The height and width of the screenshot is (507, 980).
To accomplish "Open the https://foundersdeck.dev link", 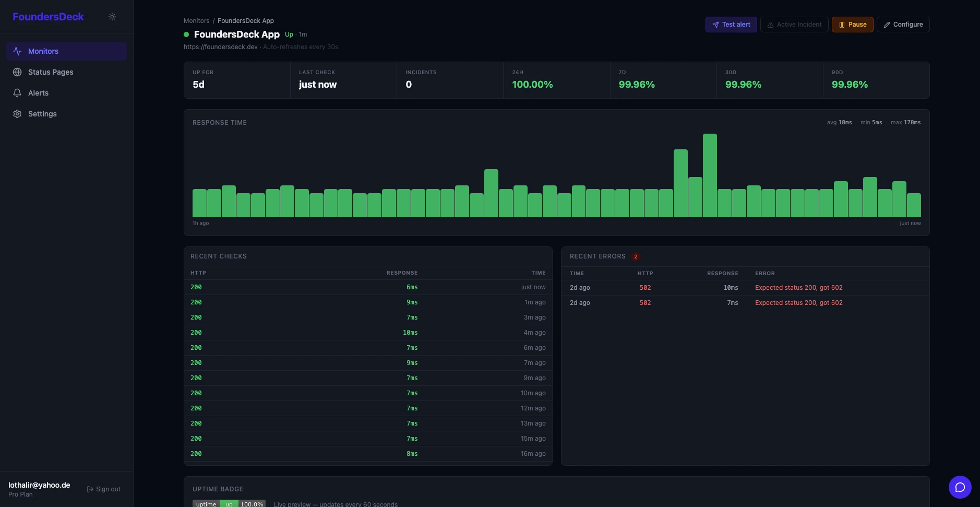I will tap(220, 46).
